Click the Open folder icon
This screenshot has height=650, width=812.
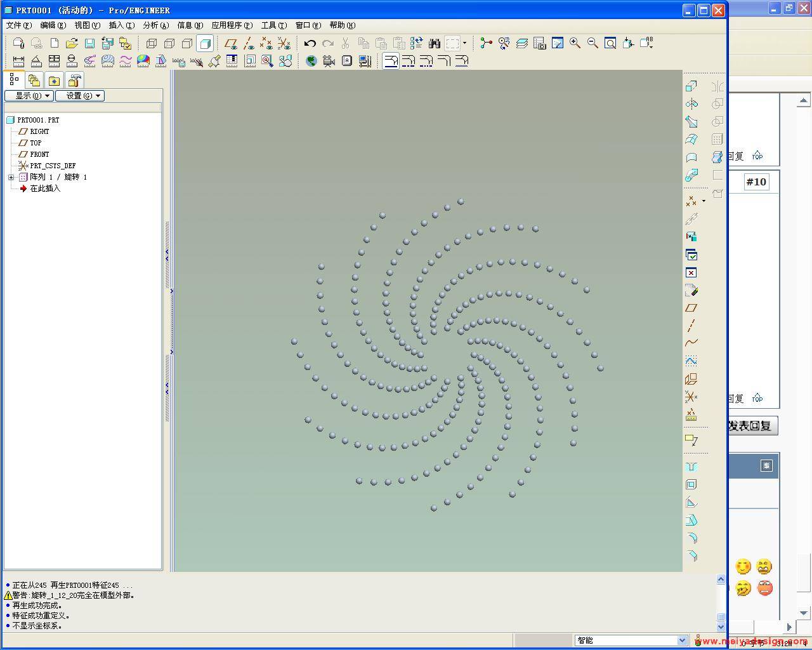tap(72, 43)
